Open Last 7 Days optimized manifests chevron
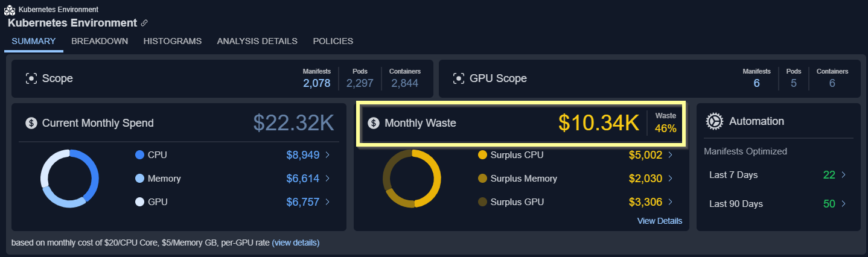This screenshot has width=868, height=257. click(x=843, y=175)
